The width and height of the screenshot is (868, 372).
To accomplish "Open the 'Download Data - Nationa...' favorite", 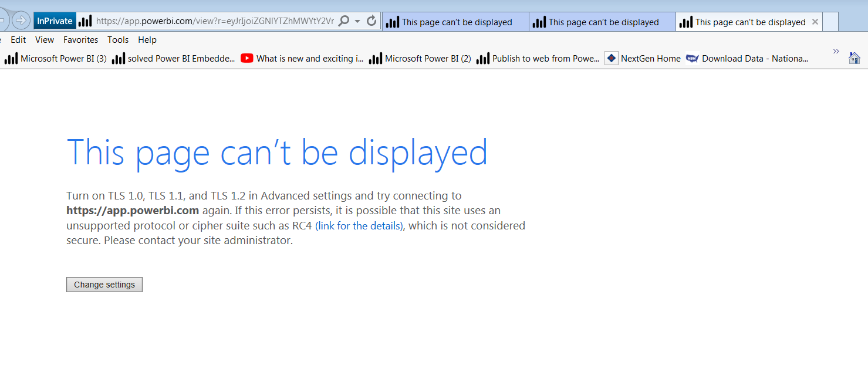I will 747,58.
